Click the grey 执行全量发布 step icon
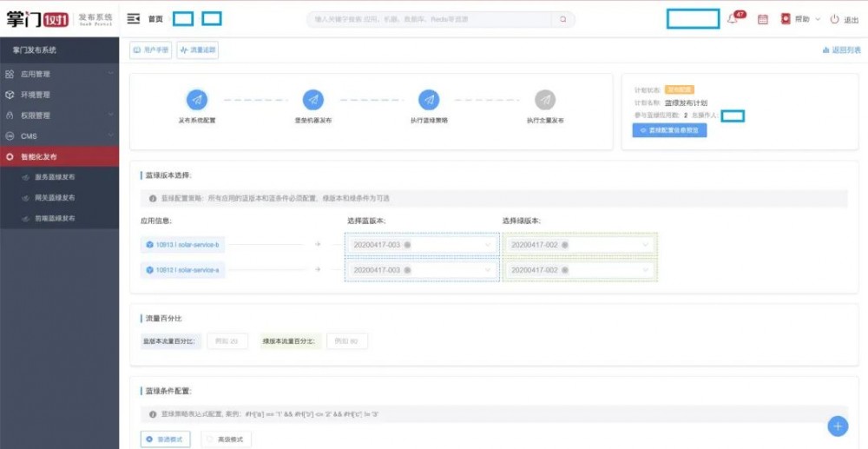This screenshot has height=449, width=868. pos(545,100)
